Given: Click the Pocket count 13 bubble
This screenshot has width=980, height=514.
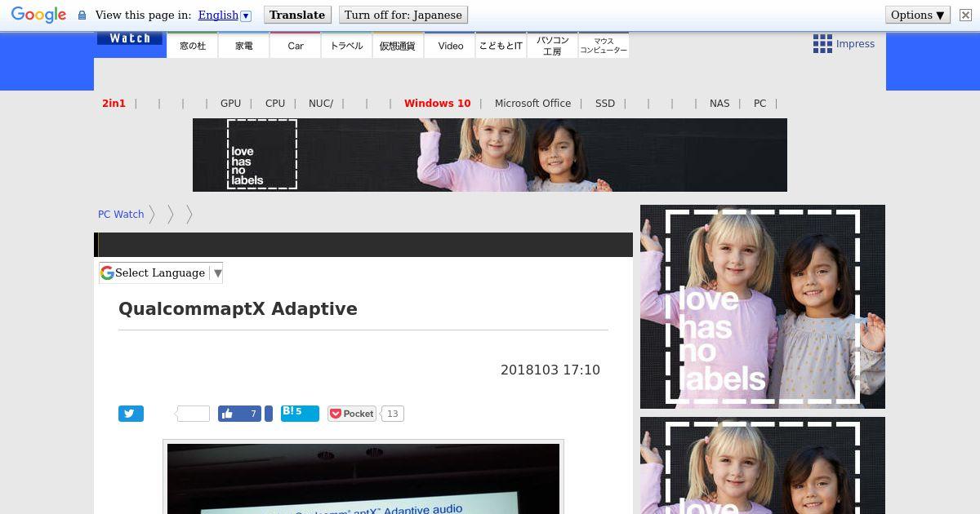Looking at the screenshot, I should (393, 414).
